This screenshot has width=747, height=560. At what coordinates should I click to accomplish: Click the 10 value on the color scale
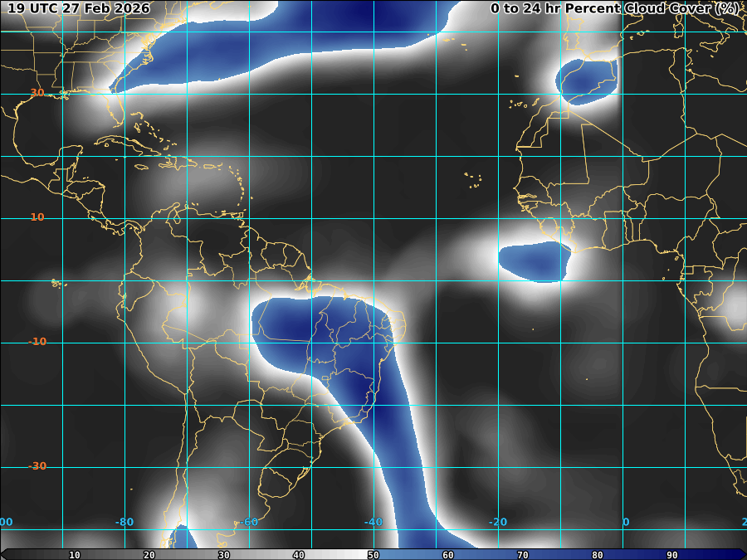tap(75, 555)
